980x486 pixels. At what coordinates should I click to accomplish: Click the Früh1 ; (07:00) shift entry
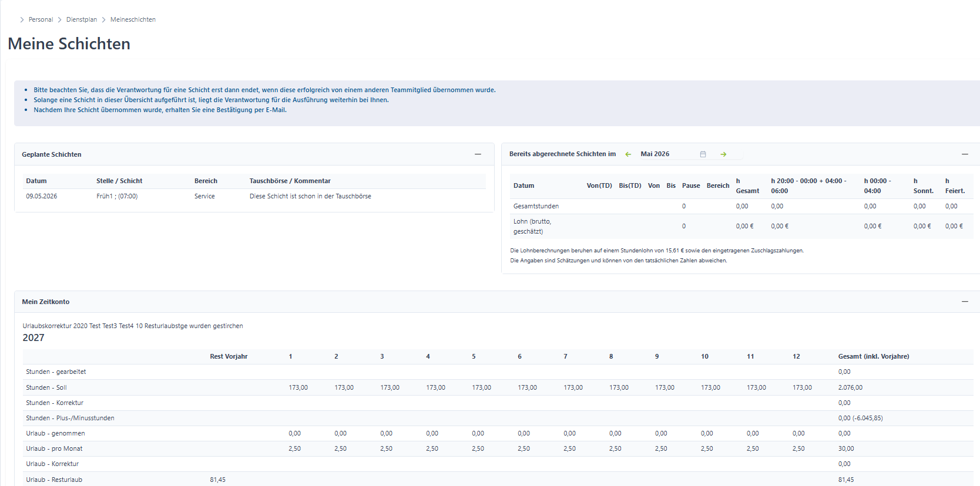click(117, 197)
